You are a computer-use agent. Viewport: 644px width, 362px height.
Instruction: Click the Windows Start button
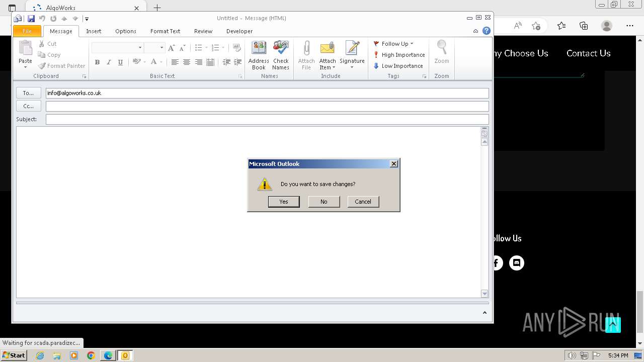[14, 355]
